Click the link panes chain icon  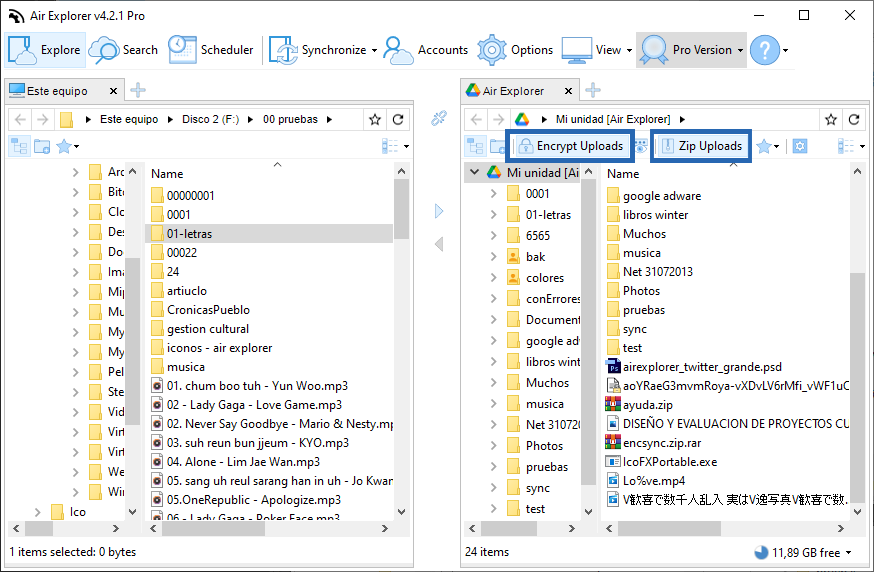point(439,118)
